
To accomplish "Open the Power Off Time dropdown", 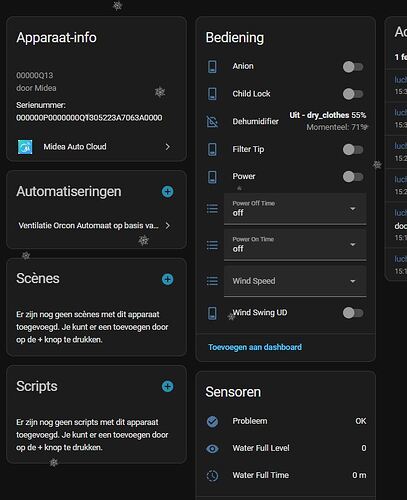I will pos(295,209).
